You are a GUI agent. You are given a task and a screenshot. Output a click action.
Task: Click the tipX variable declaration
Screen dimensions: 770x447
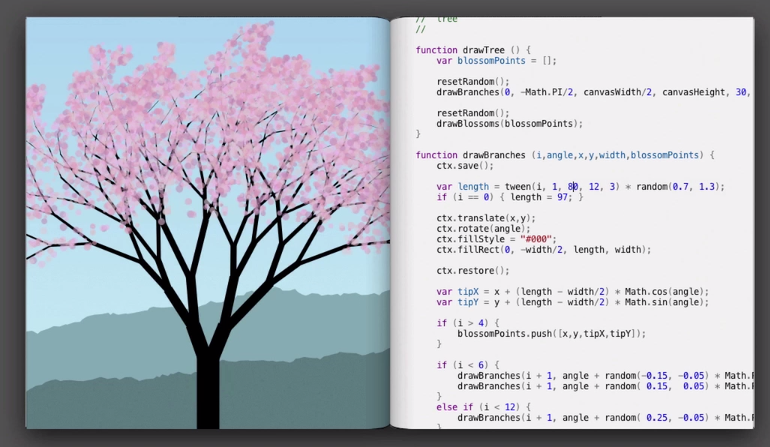(x=467, y=291)
